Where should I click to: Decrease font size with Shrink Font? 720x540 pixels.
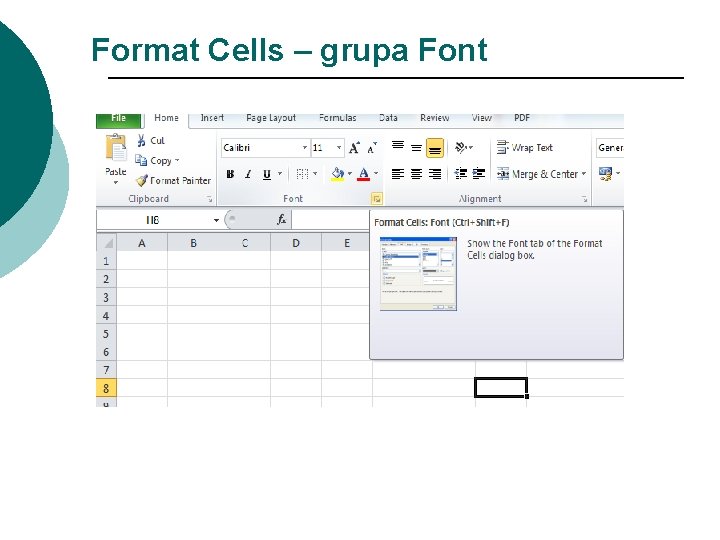(x=371, y=148)
